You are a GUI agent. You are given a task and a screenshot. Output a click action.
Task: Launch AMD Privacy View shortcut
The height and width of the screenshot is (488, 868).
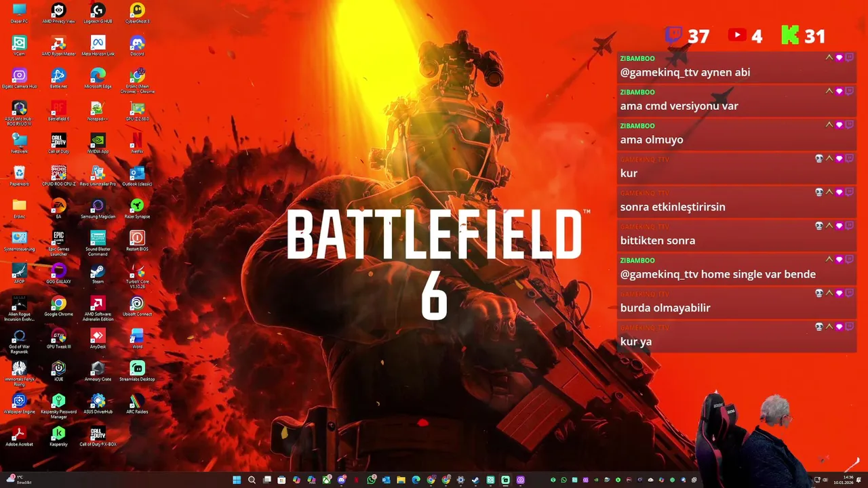click(58, 13)
